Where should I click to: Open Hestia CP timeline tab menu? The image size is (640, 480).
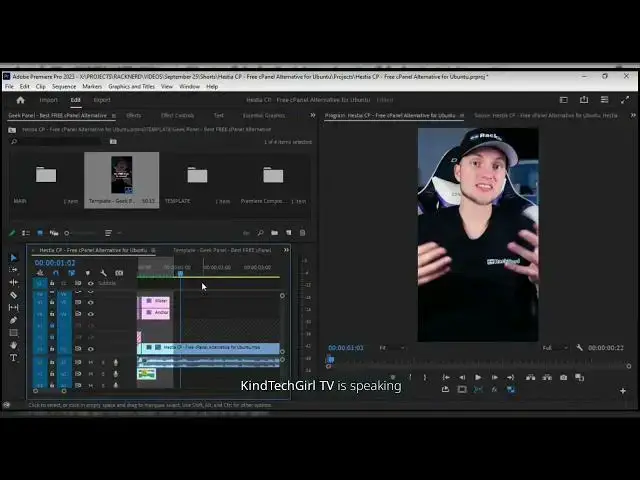coord(153,250)
